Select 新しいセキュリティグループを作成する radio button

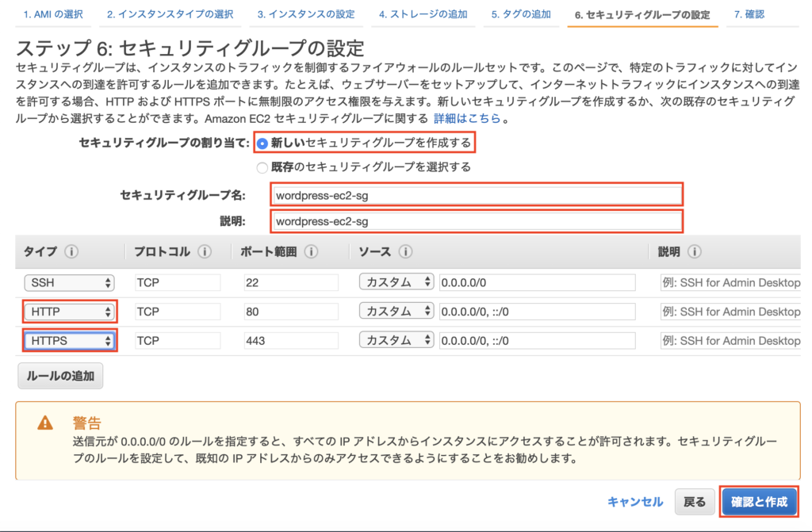pyautogui.click(x=262, y=144)
